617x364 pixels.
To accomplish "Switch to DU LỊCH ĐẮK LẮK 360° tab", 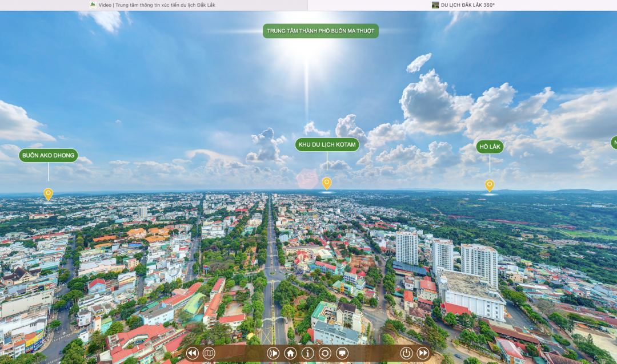I will pyautogui.click(x=463, y=5).
